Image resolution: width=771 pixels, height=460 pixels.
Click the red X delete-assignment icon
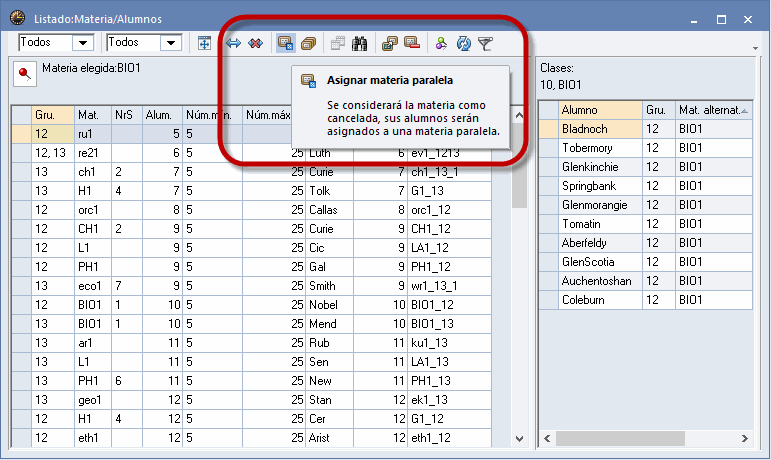pyautogui.click(x=255, y=43)
